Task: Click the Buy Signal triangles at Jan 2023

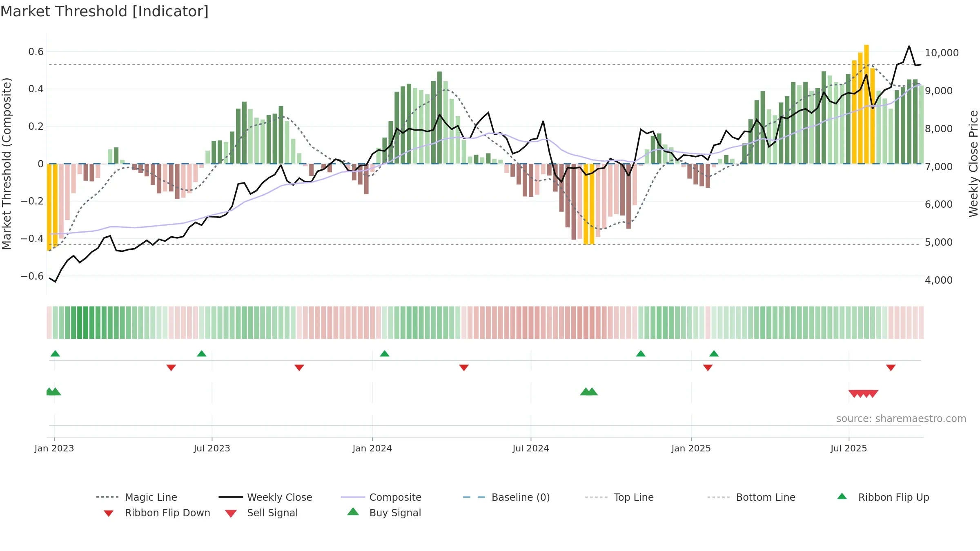Action: tap(53, 391)
